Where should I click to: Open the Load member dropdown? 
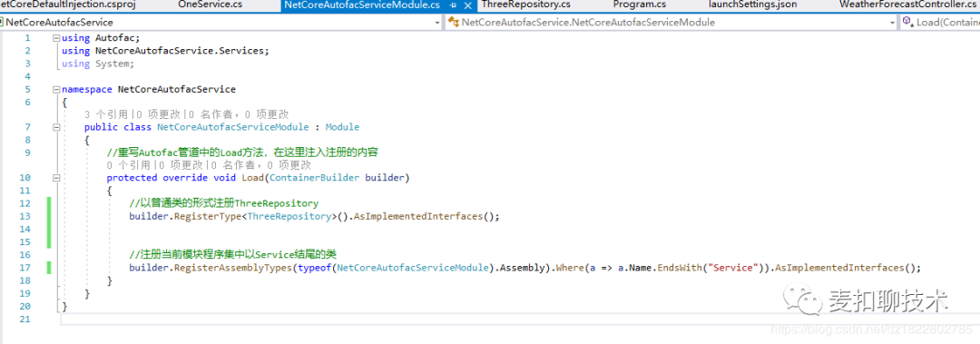(x=941, y=22)
